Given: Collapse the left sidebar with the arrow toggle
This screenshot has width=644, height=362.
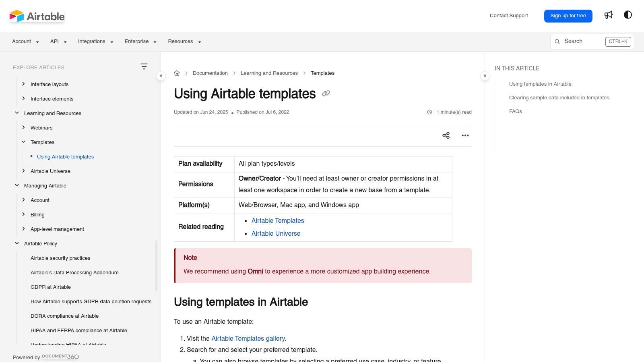Looking at the screenshot, I should [x=161, y=76].
